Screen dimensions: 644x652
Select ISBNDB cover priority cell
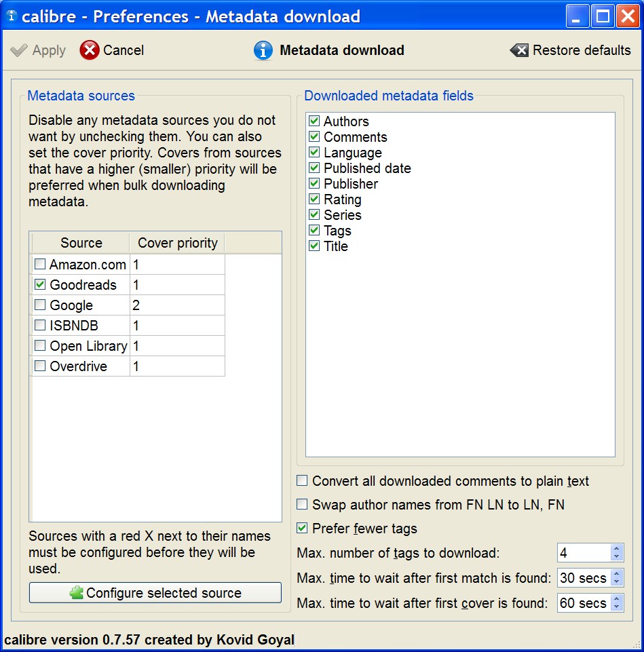(x=178, y=325)
